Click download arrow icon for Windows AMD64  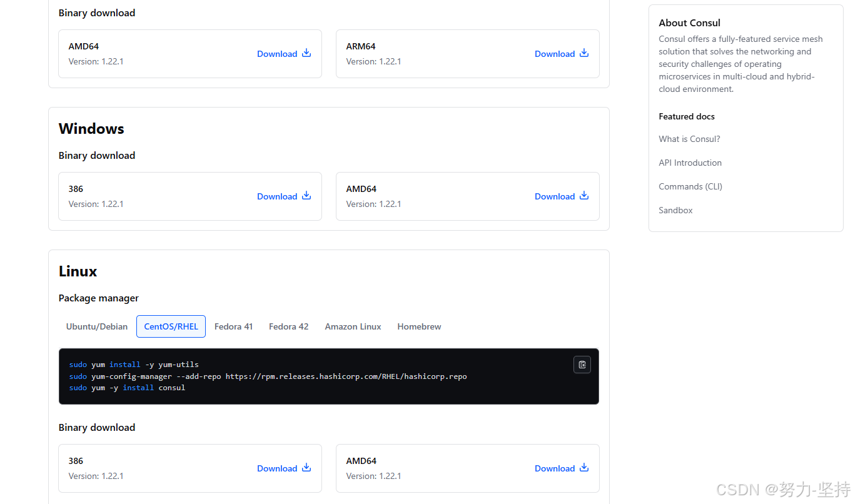(x=584, y=196)
